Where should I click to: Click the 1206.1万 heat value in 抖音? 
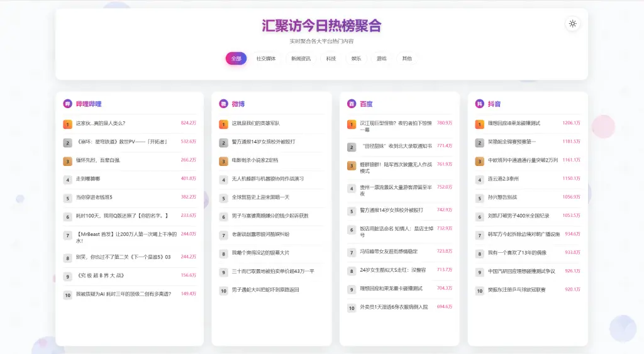[571, 123]
